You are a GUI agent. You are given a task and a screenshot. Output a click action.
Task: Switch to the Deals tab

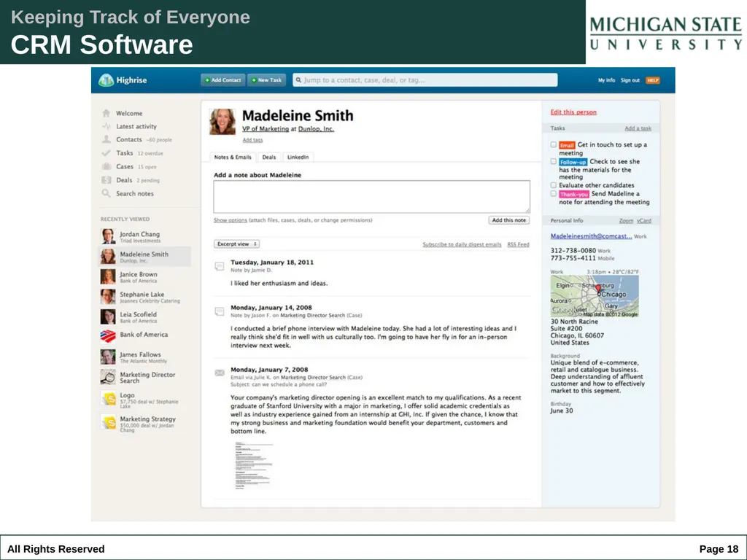(268, 157)
